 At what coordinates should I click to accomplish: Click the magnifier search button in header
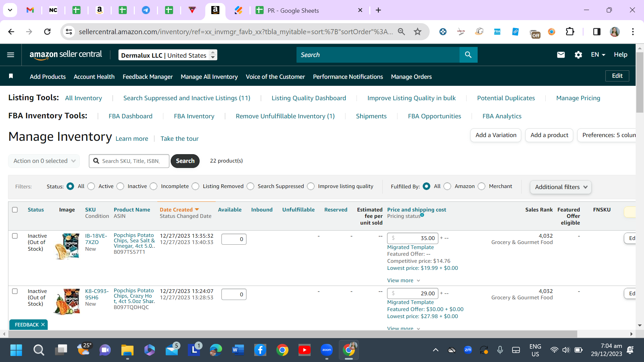pos(468,55)
